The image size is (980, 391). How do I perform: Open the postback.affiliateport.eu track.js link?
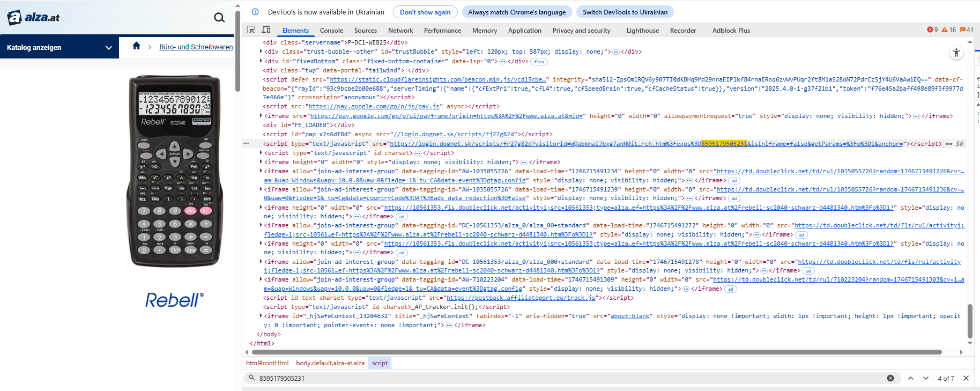click(x=521, y=298)
